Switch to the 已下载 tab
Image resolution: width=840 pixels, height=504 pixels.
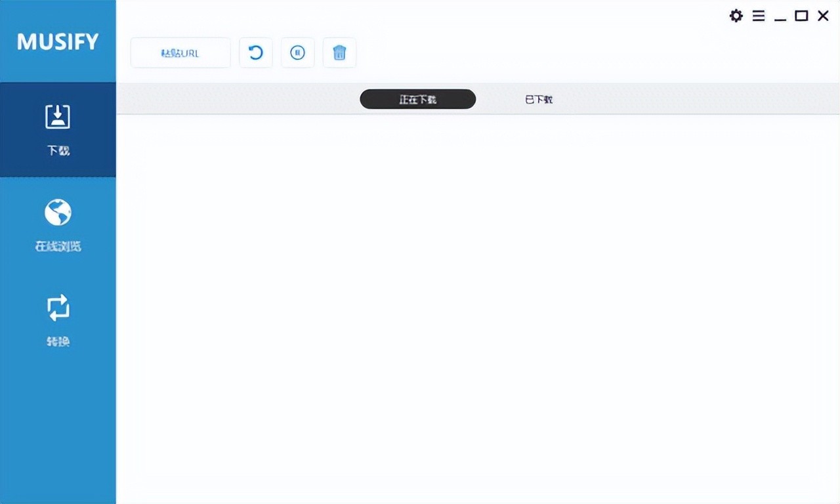[539, 99]
